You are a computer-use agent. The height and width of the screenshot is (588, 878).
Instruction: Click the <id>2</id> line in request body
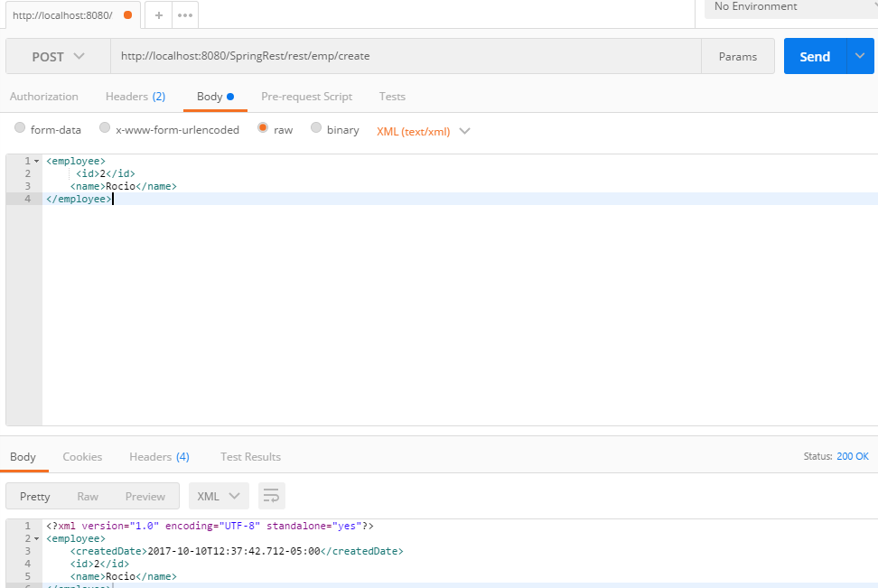click(106, 173)
